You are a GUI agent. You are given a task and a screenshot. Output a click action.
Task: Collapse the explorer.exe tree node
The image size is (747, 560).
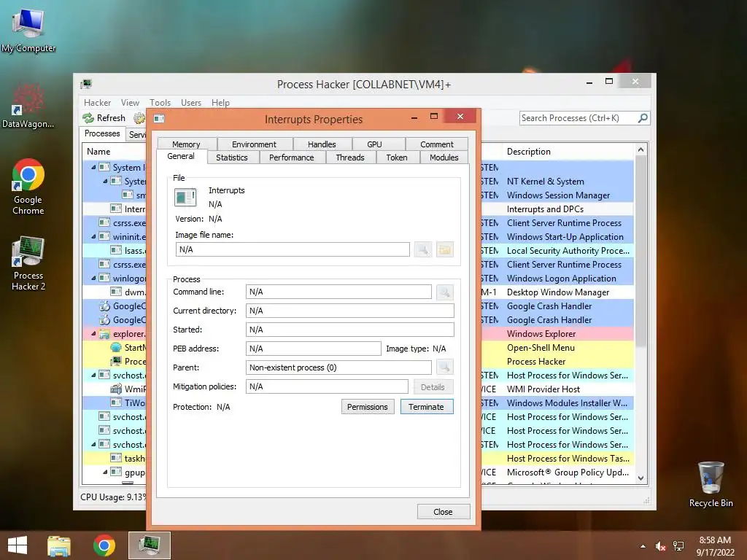[x=93, y=334]
